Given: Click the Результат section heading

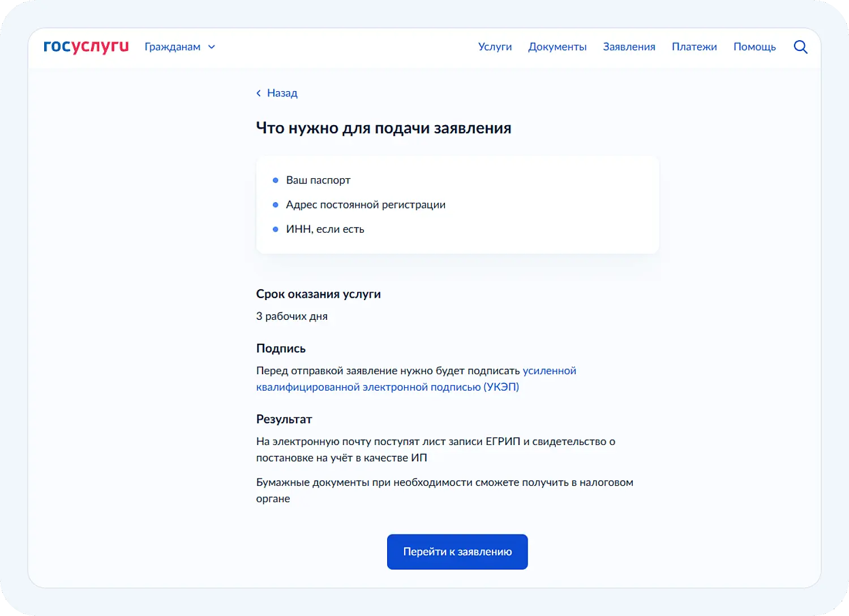Looking at the screenshot, I should point(284,419).
